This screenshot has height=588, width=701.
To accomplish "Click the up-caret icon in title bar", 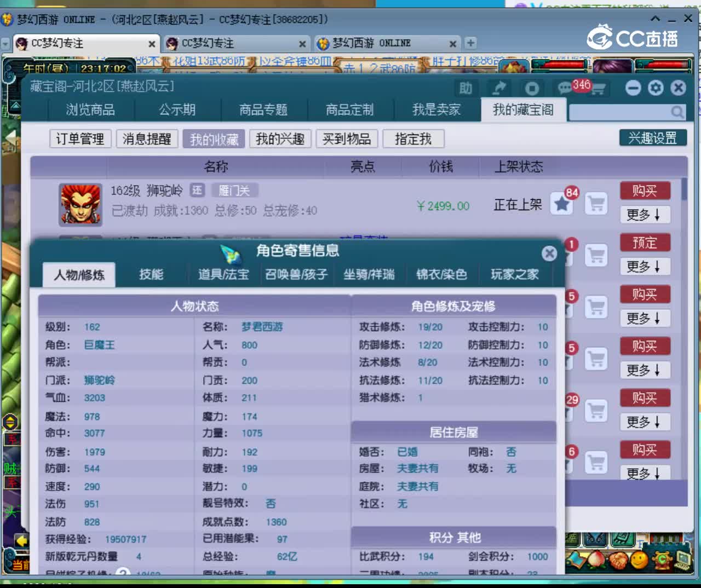I will click(656, 19).
